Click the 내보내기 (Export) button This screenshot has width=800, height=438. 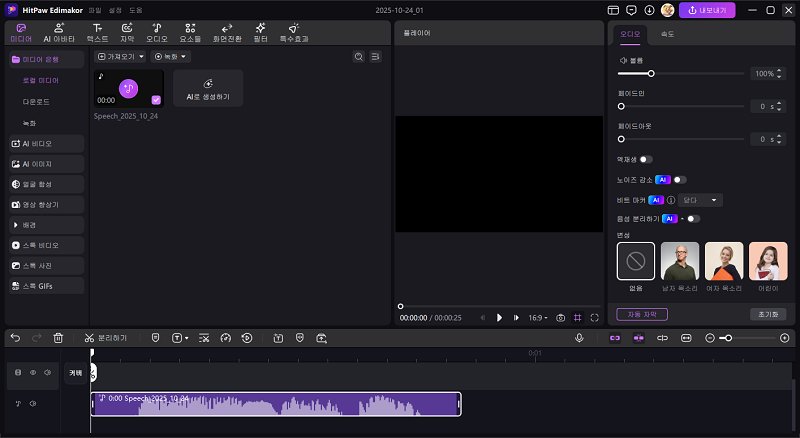pos(707,10)
